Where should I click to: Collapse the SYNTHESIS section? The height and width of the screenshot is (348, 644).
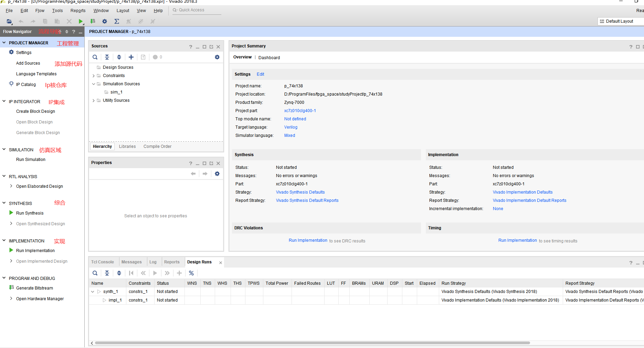click(x=4, y=203)
